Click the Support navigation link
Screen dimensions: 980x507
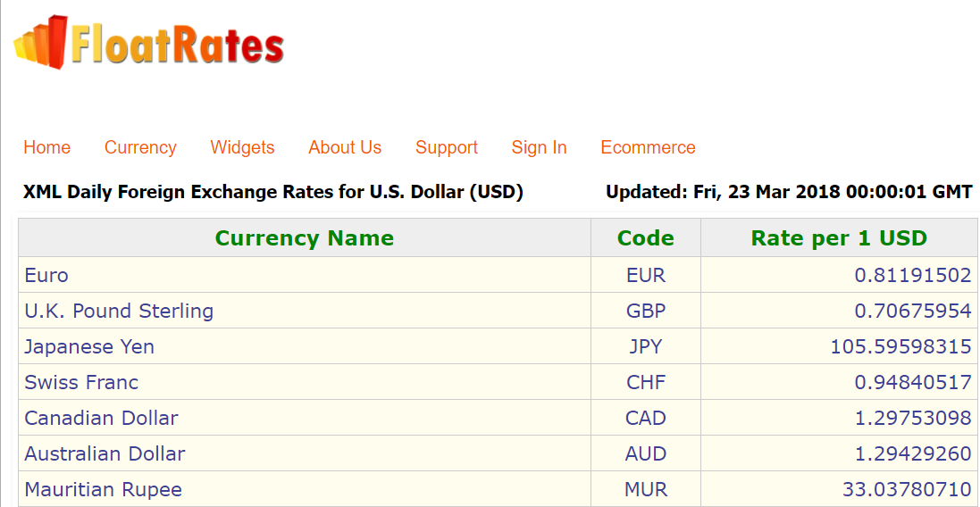coord(446,147)
